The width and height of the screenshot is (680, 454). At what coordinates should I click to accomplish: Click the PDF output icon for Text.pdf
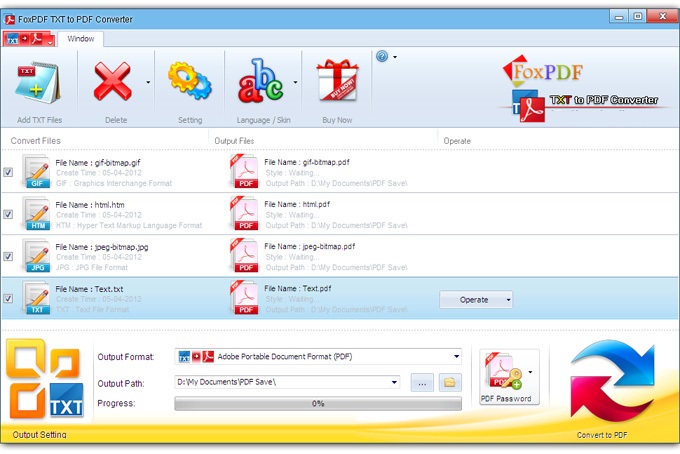click(x=244, y=297)
